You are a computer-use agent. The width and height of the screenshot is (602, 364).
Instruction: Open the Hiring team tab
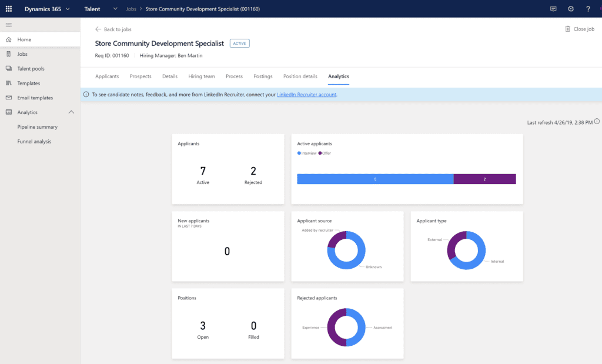[x=202, y=76]
